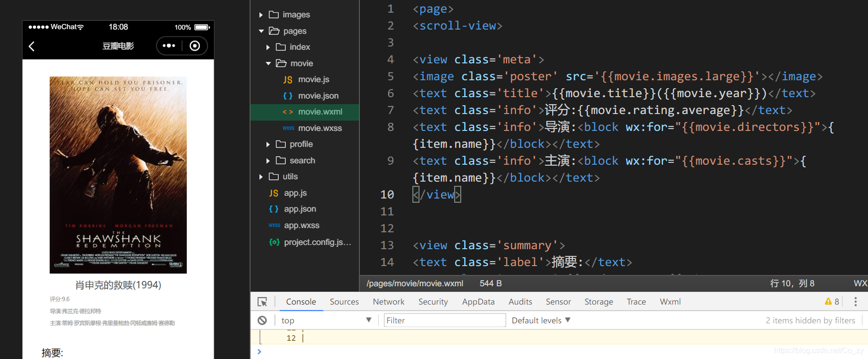Click the Shawshank Redemption movie poster
Screen dimensions: 868x359
tap(118, 175)
